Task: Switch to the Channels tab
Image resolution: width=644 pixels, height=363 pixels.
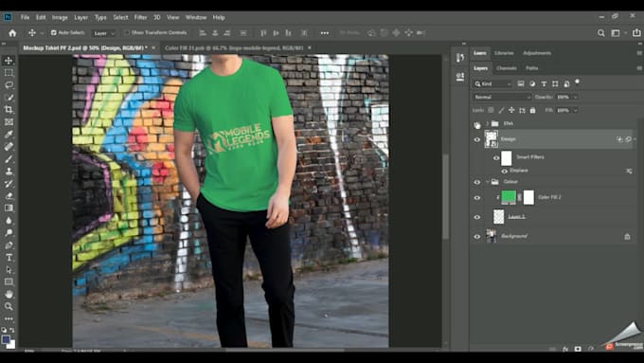Action: [507, 68]
